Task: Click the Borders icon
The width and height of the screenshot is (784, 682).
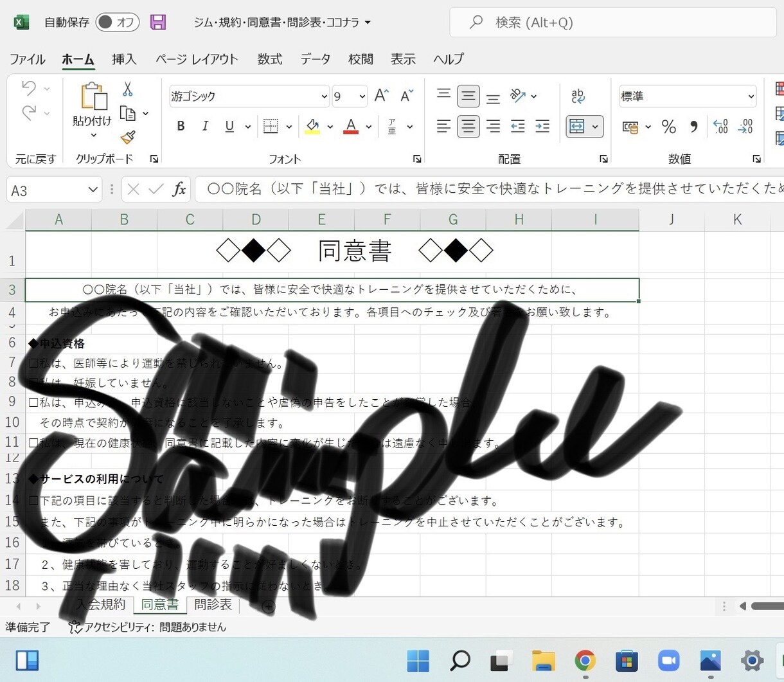Action: (271, 126)
